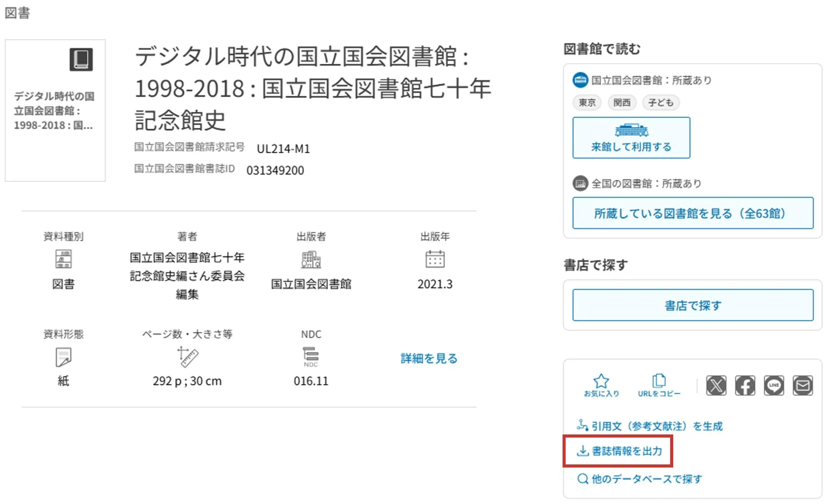Click the 資料種別 bookshelf icon

pyautogui.click(x=63, y=259)
